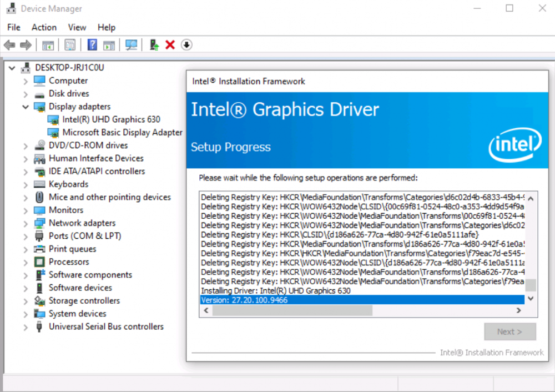Select the IDE ATA/ATAPI controllers icon
The height and width of the screenshot is (392, 555).
39,172
